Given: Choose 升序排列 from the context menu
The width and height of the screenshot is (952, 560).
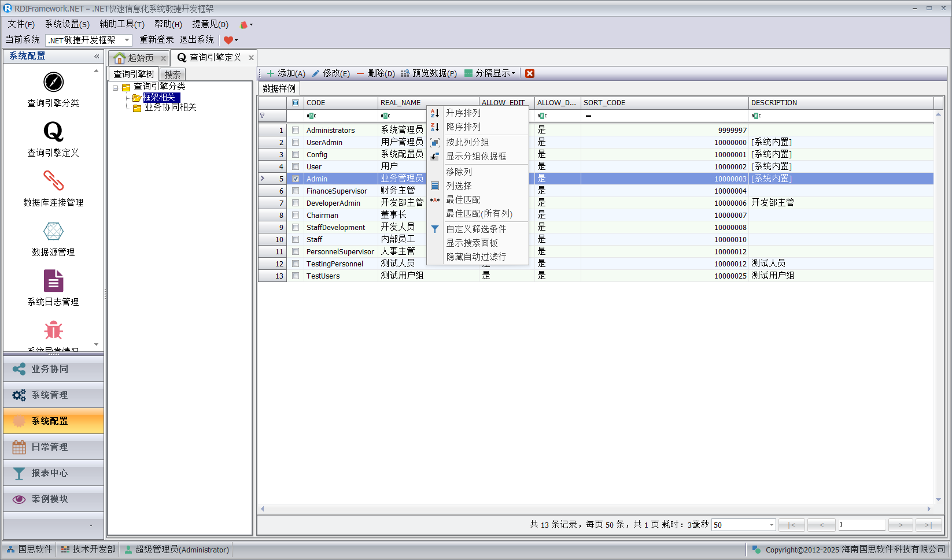Looking at the screenshot, I should [463, 113].
